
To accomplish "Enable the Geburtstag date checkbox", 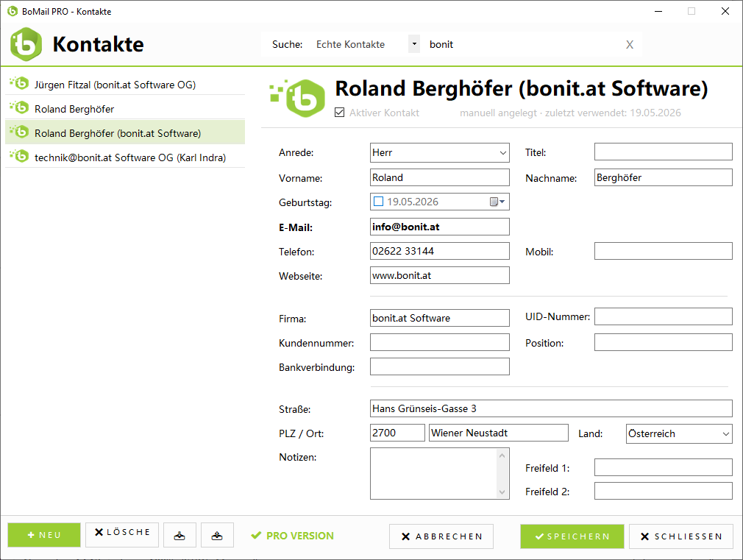I will 379,202.
